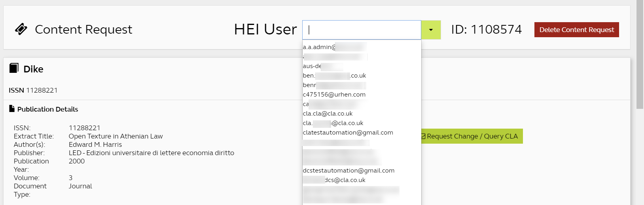The image size is (644, 205).
Task: Click the Content Request ticket icon
Action: click(x=21, y=29)
